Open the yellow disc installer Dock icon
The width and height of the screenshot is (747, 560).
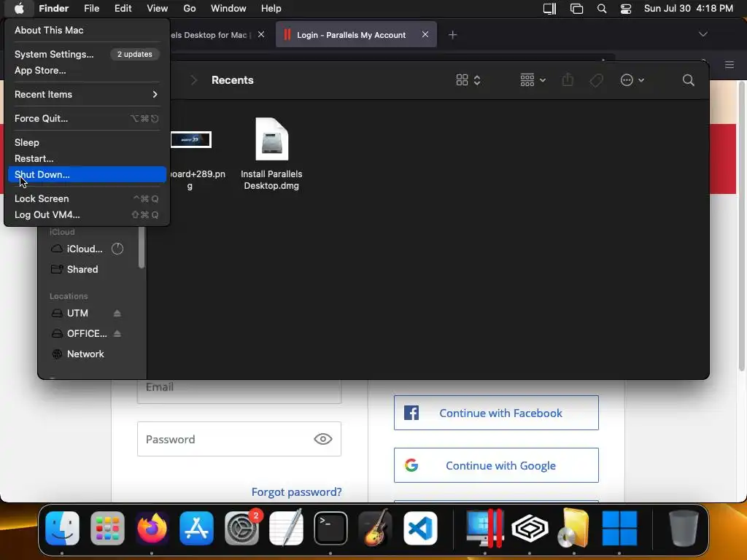pyautogui.click(x=573, y=528)
